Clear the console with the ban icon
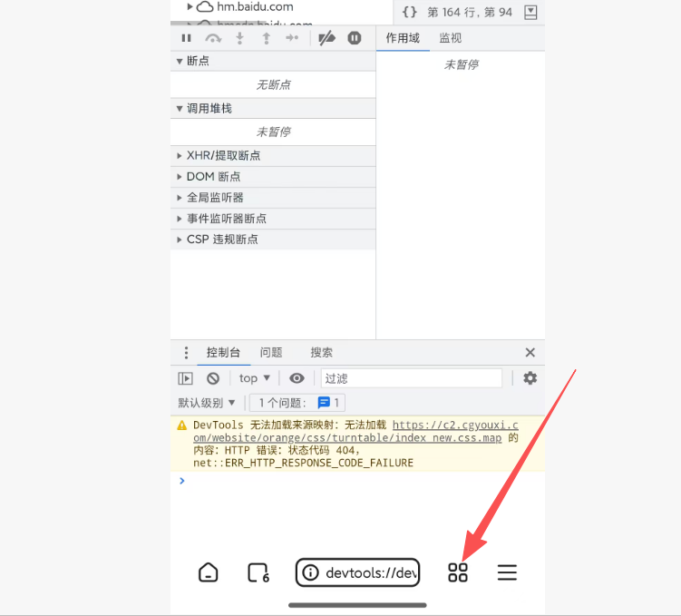The width and height of the screenshot is (681, 616). click(213, 378)
